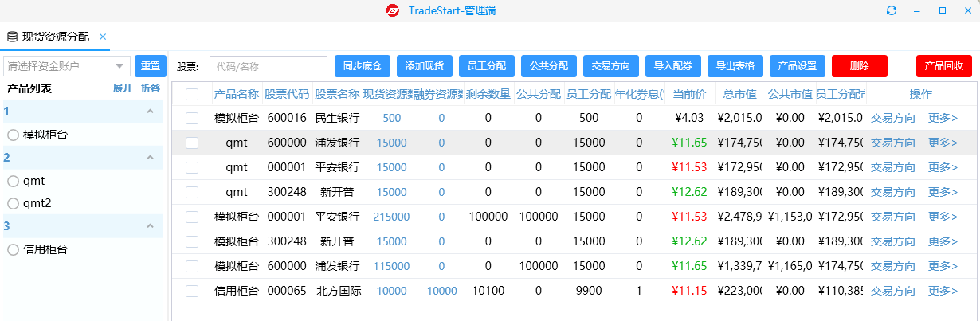Collapse product group 3
This screenshot has height=321, width=980.
[x=150, y=226]
